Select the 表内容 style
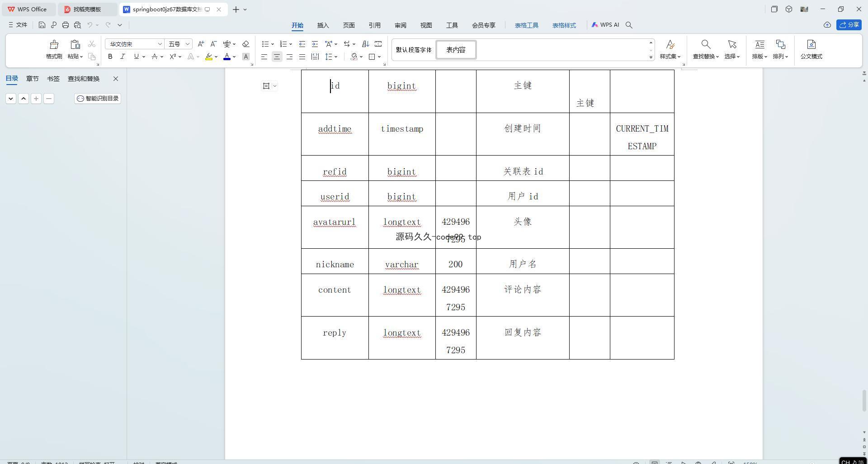The image size is (868, 464). coord(456,50)
